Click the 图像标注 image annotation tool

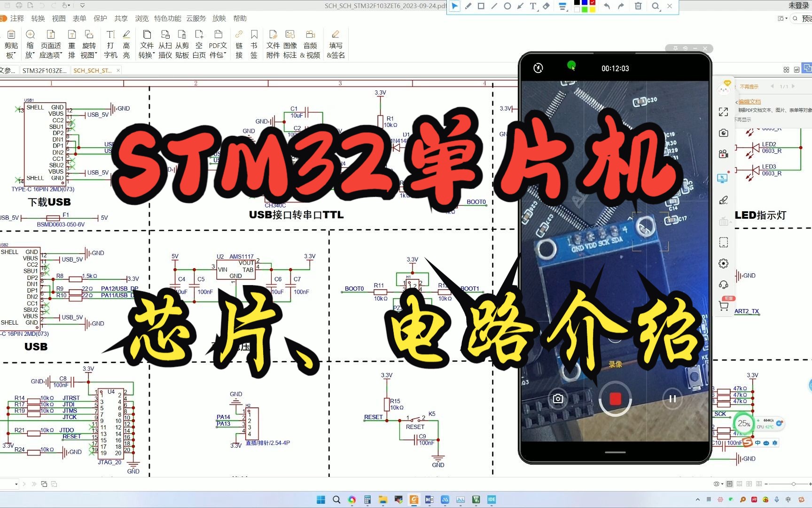pos(290,45)
